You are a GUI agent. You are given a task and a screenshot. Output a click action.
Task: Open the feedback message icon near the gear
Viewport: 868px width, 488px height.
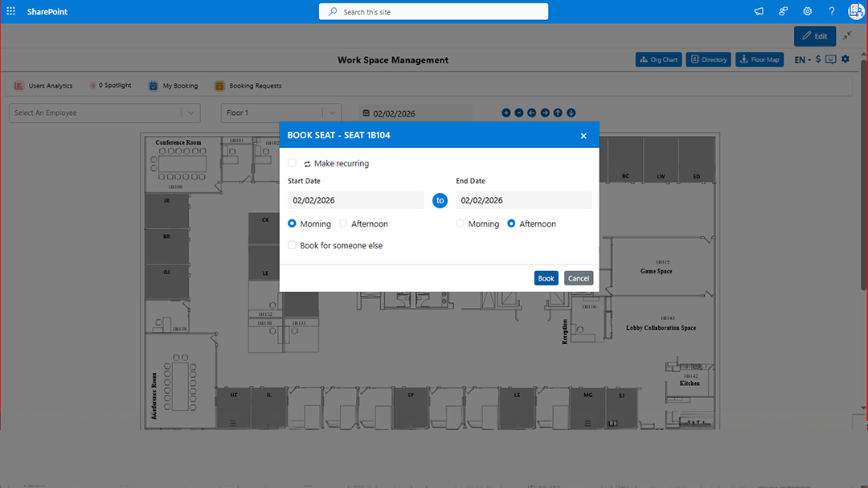pos(830,59)
